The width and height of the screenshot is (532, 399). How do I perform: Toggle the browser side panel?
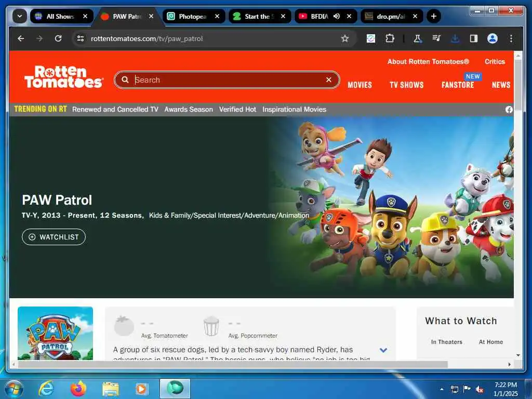click(474, 38)
